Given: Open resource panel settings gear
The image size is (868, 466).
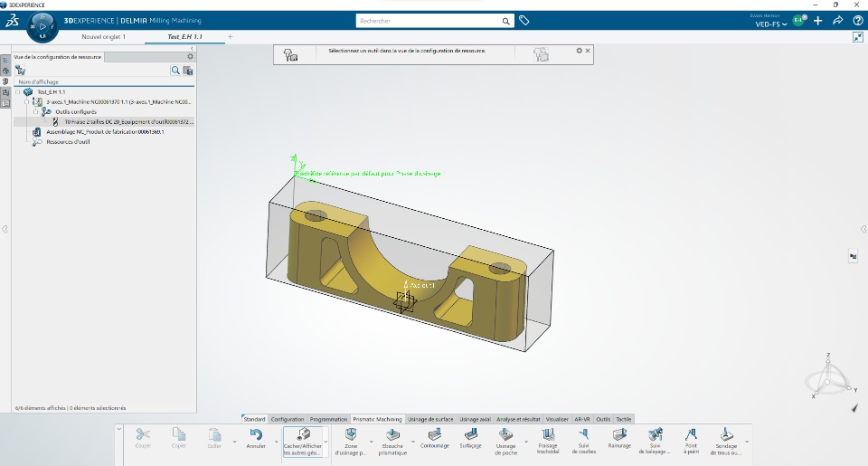Looking at the screenshot, I should pos(191,56).
